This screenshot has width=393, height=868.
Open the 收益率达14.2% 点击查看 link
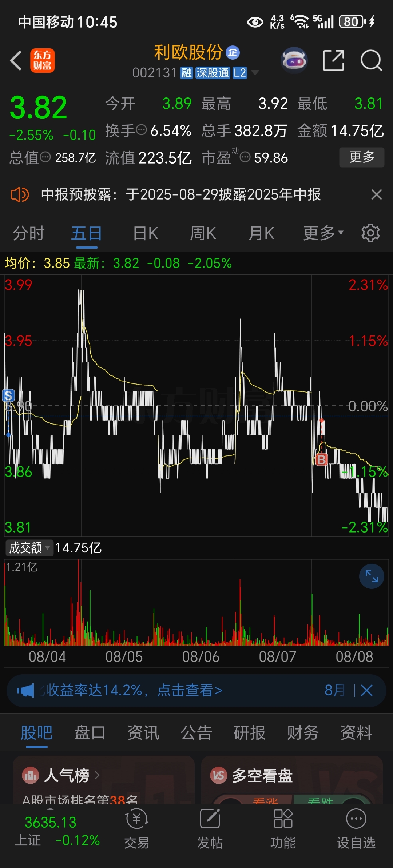pos(132,690)
